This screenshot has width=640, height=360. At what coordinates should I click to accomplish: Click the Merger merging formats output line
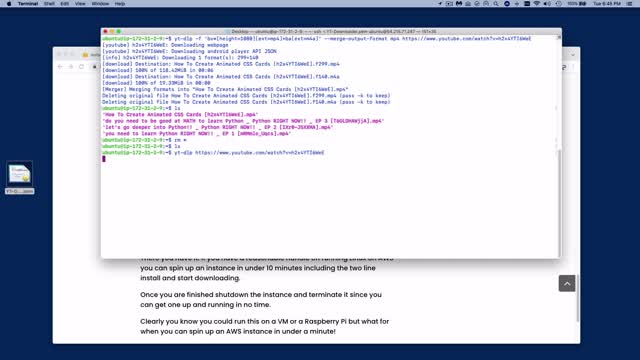point(225,89)
